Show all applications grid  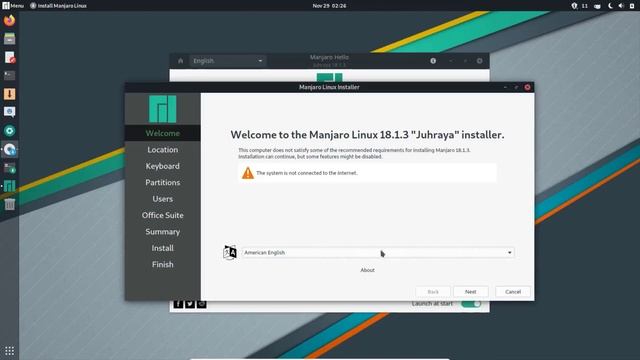click(x=9, y=351)
